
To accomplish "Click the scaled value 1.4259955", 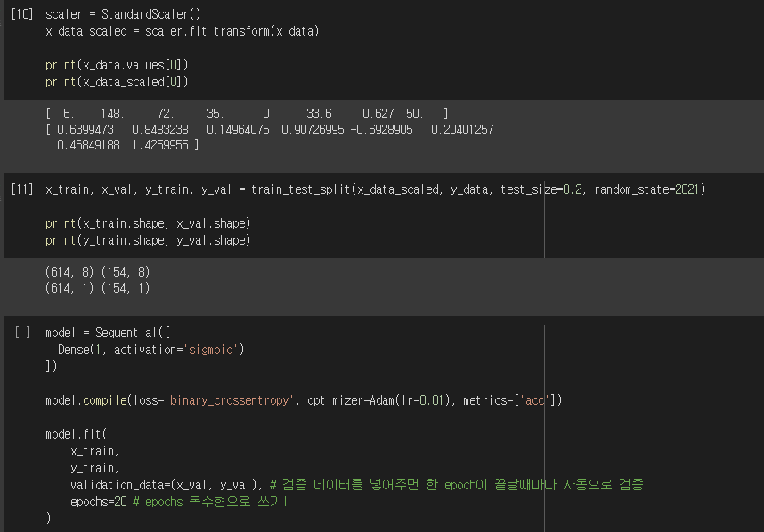I will point(159,145).
